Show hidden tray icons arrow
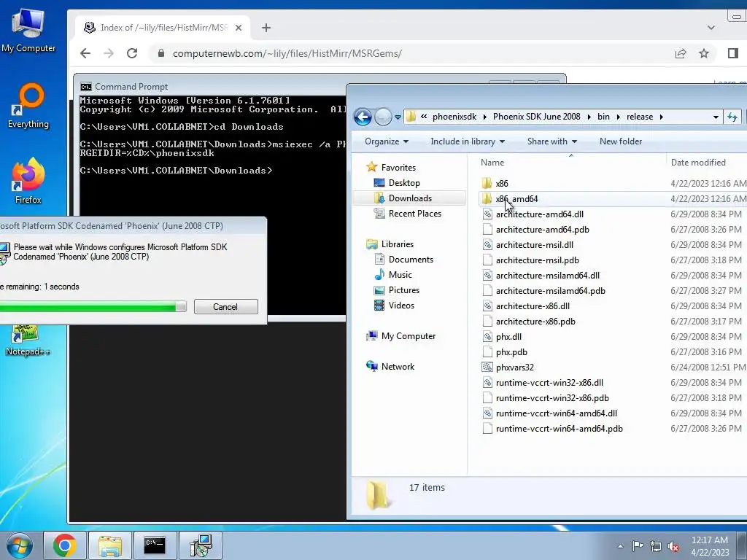 tap(620, 546)
